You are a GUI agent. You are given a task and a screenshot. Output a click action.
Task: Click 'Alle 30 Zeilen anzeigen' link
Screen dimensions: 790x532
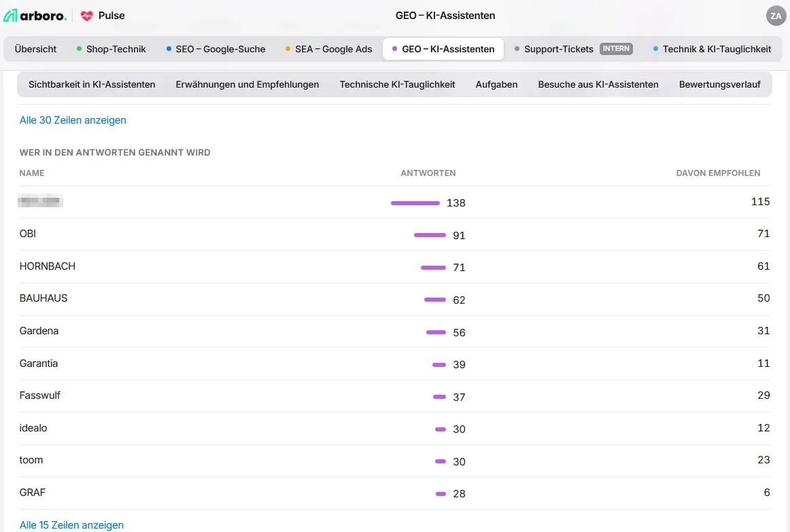[73, 120]
